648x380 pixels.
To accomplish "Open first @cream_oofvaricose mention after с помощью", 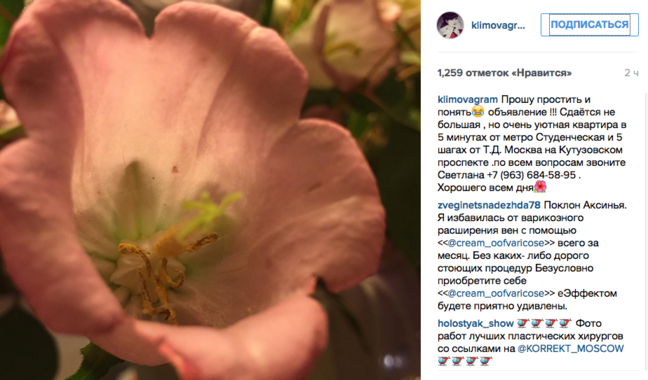I will click(x=496, y=243).
